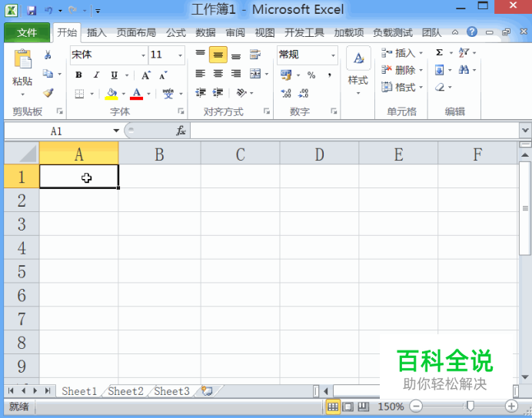Open the 样式 styles dropdown
532x418 pixels.
358,93
